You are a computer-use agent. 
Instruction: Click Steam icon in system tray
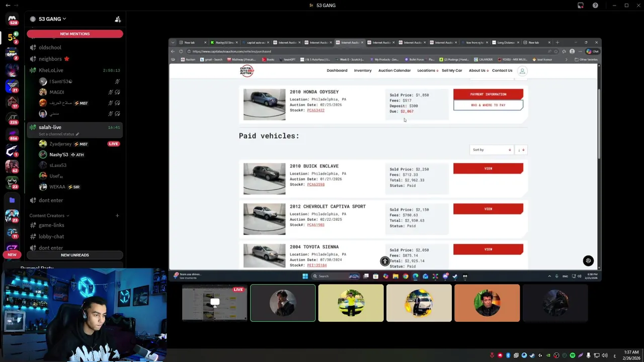pos(532,355)
